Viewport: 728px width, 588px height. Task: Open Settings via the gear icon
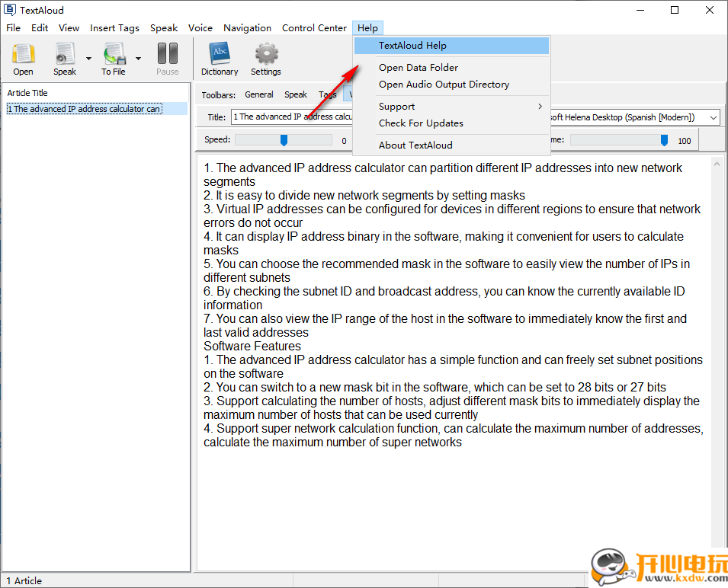266,59
